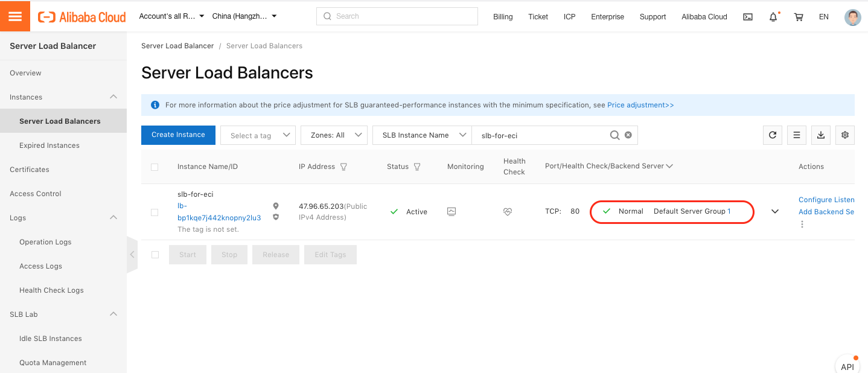This screenshot has width=868, height=373.
Task: Open the orange hamburger navigation menu
Action: pyautogui.click(x=15, y=16)
